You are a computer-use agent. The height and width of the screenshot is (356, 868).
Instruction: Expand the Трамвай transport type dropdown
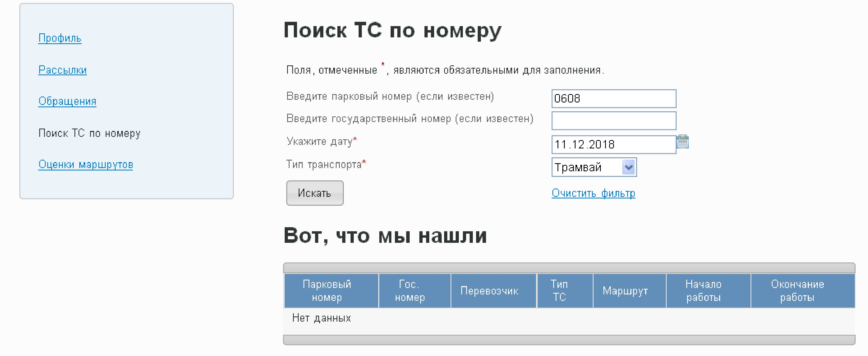tap(628, 167)
